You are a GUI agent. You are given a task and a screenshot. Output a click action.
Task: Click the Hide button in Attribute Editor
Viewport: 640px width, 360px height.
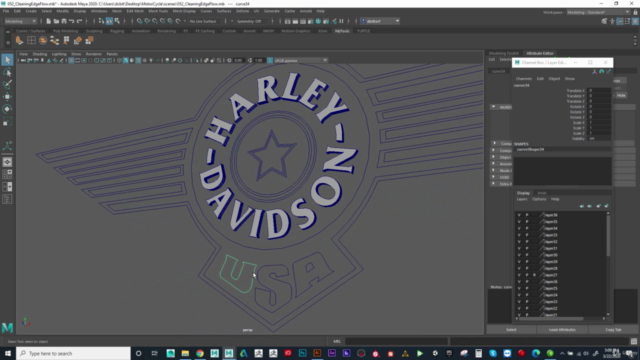point(621,95)
